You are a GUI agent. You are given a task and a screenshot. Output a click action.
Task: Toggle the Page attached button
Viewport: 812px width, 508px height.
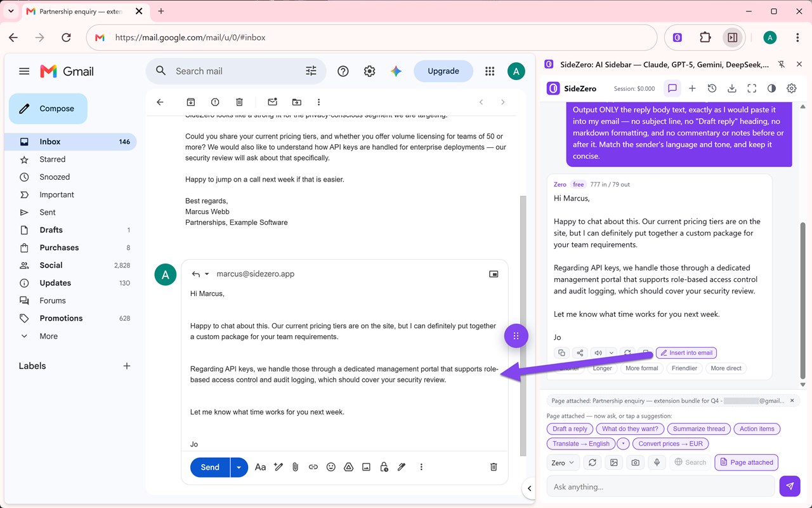[x=746, y=462]
